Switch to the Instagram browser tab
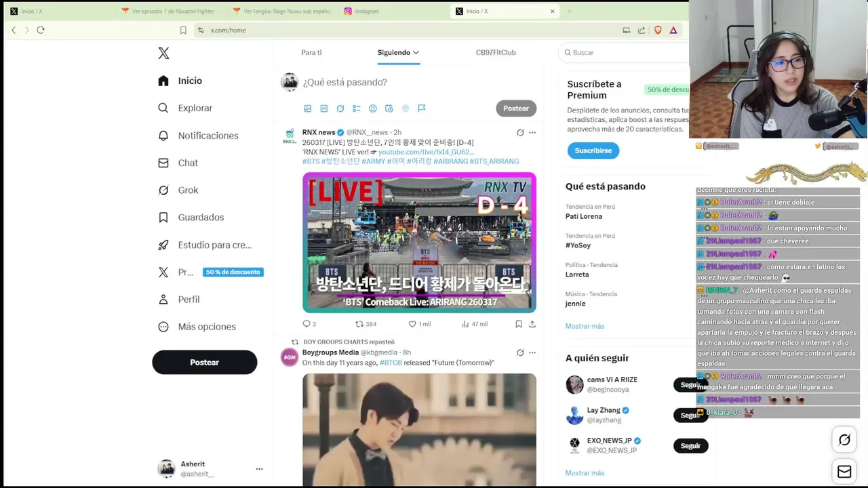 pyautogui.click(x=366, y=11)
